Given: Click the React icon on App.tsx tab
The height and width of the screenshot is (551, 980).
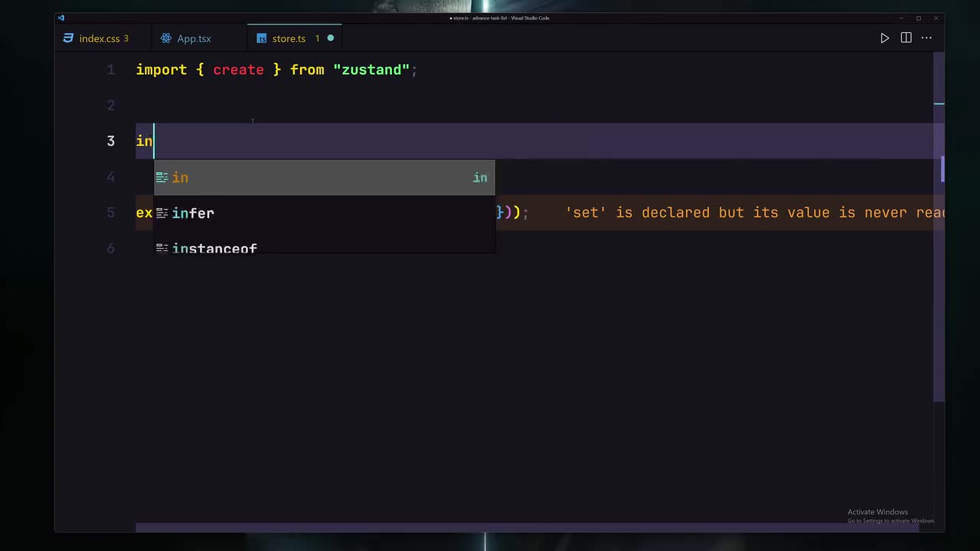Looking at the screenshot, I should click(x=166, y=38).
